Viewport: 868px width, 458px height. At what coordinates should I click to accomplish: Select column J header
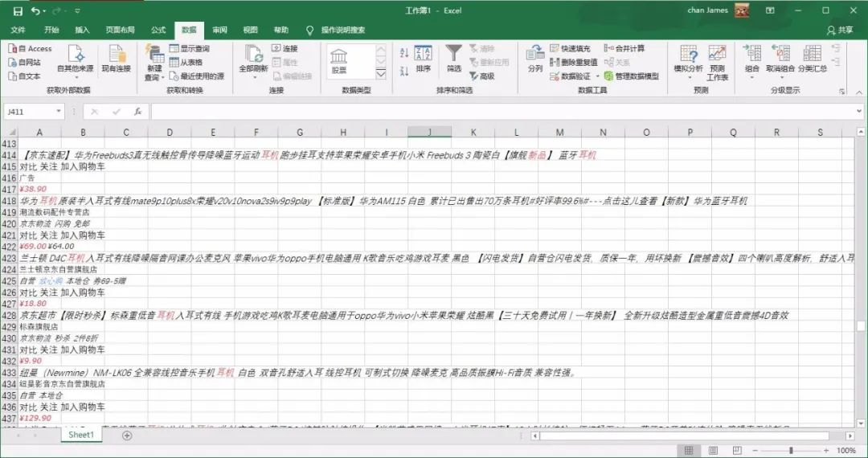click(x=429, y=133)
